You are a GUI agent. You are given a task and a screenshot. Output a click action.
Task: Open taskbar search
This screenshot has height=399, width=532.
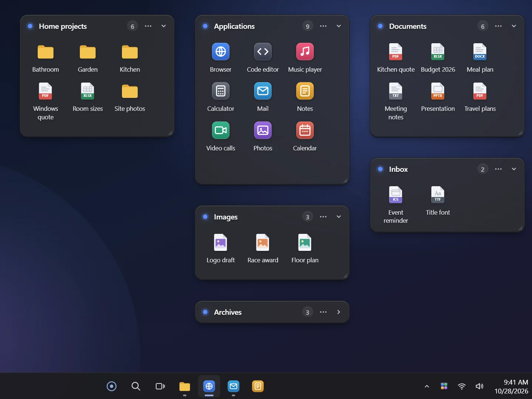pos(136,386)
